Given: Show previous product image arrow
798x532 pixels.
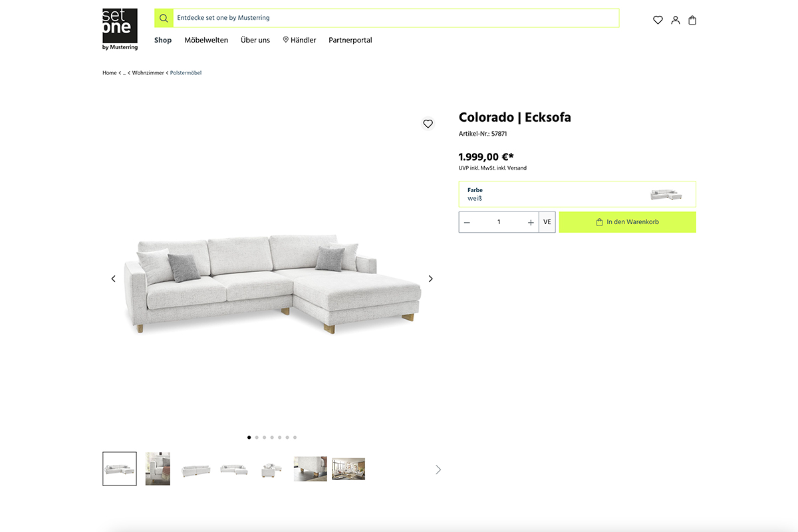Looking at the screenshot, I should [x=113, y=279].
